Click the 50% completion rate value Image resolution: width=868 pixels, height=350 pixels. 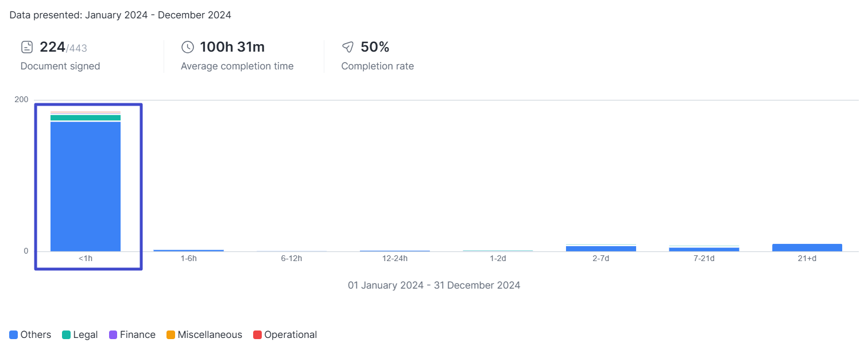coord(375,47)
